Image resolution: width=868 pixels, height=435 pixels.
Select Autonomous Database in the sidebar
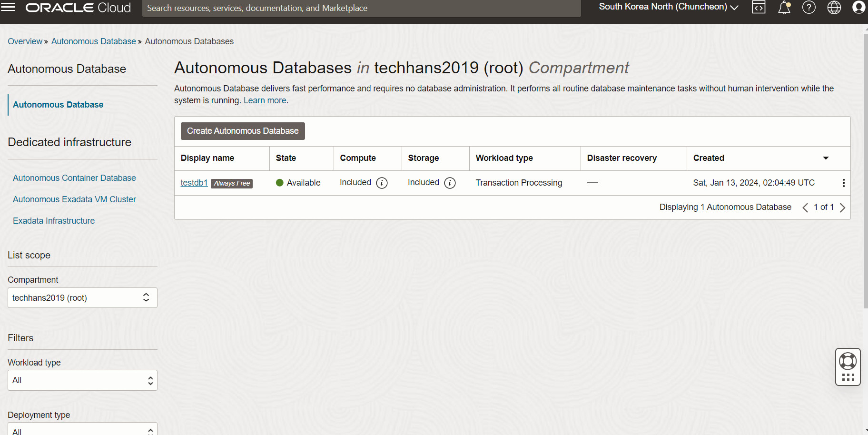(x=58, y=105)
